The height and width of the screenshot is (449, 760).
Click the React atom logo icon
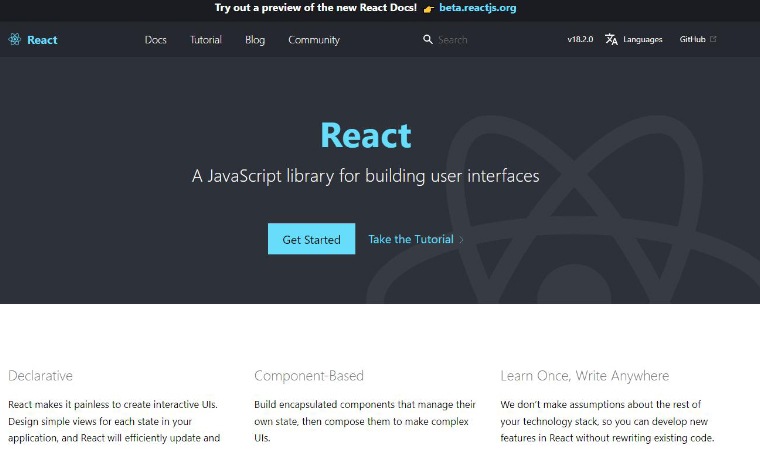tap(15, 39)
